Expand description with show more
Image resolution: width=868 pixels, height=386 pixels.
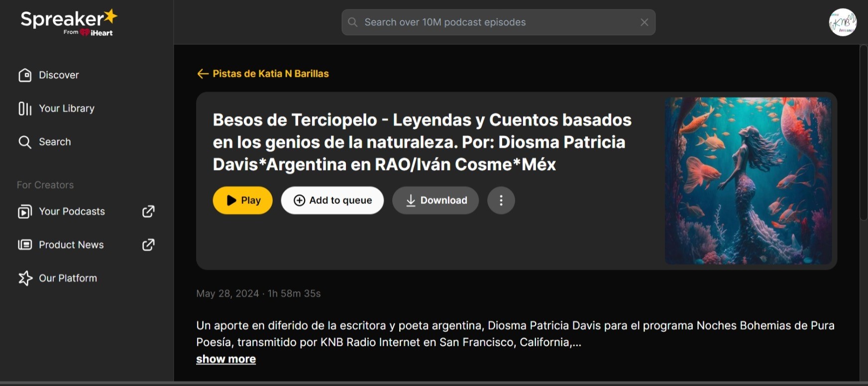[225, 359]
